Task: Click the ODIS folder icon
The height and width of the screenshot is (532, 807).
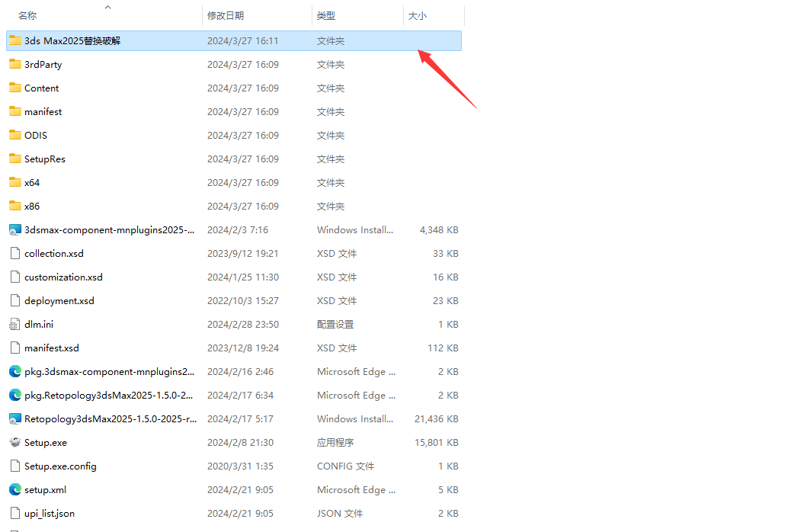Action: 15,136
